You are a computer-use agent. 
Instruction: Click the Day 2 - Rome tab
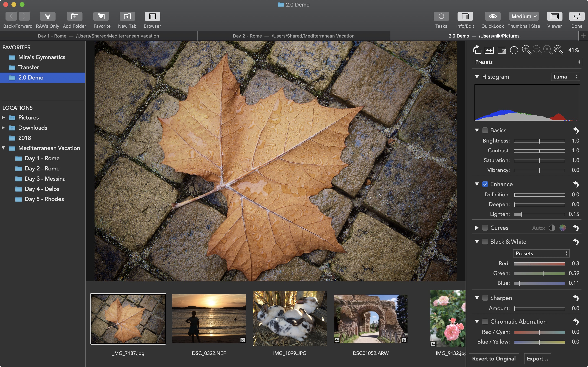point(293,35)
